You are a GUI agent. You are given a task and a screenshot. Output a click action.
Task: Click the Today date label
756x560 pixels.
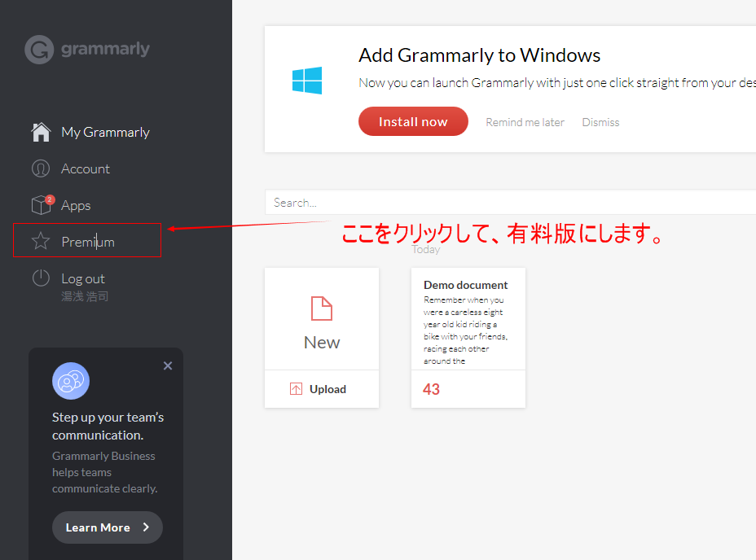point(426,250)
